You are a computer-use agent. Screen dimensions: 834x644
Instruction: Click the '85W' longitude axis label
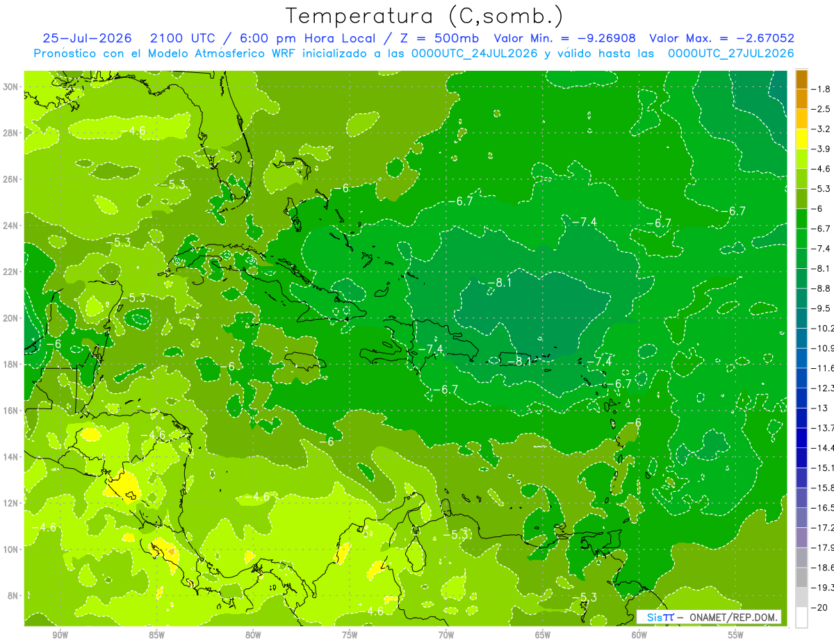156,635
